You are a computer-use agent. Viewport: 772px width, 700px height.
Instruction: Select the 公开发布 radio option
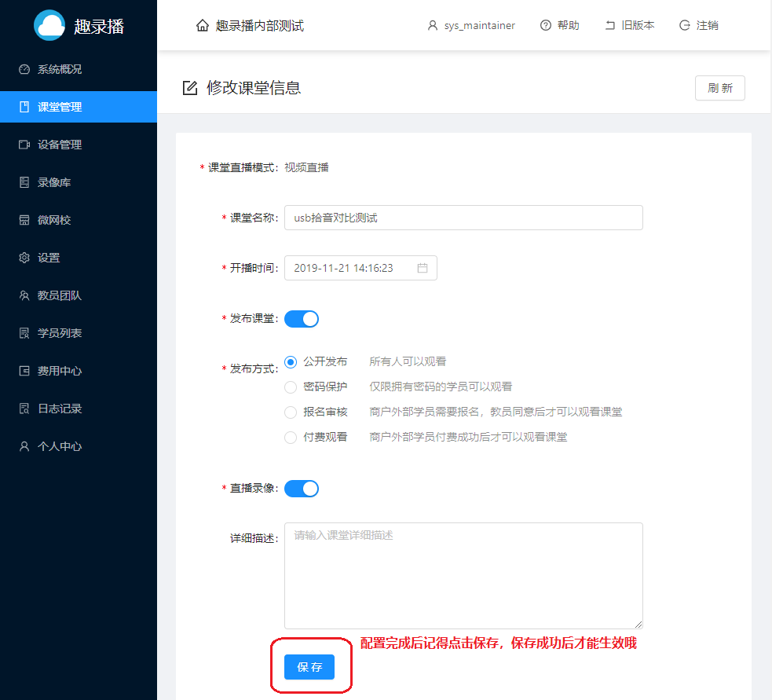click(x=291, y=362)
